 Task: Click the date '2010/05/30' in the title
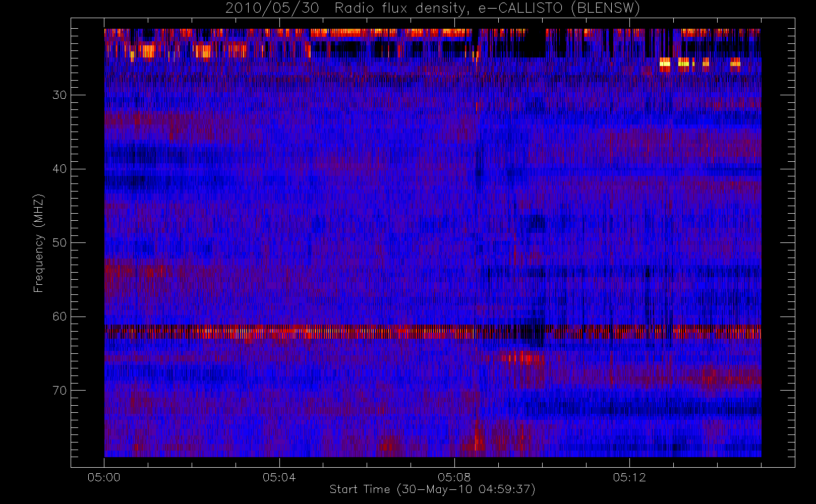pyautogui.click(x=272, y=9)
